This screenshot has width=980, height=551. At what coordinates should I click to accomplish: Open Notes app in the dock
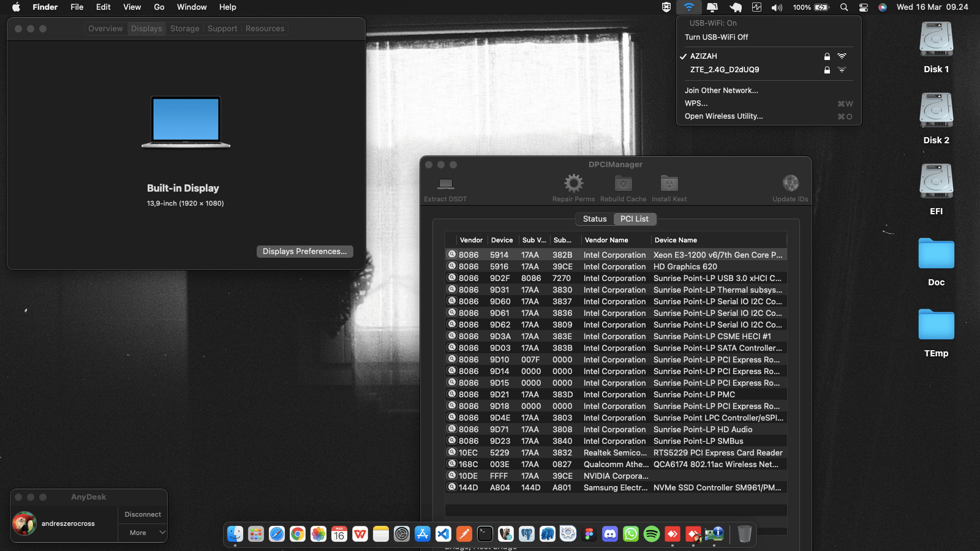pos(381,534)
